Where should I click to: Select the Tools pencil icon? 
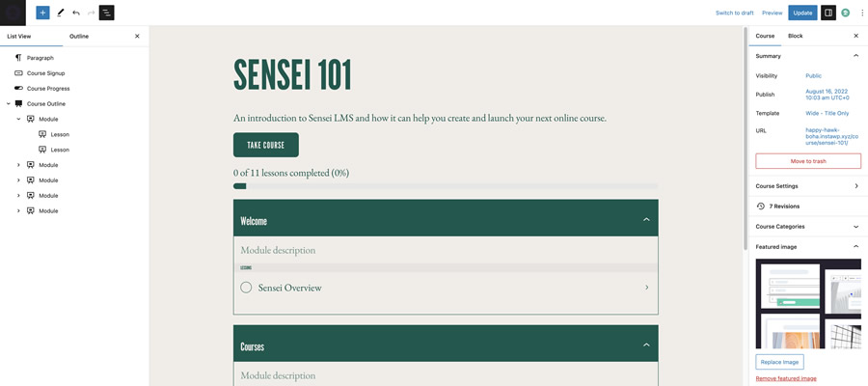(x=61, y=13)
